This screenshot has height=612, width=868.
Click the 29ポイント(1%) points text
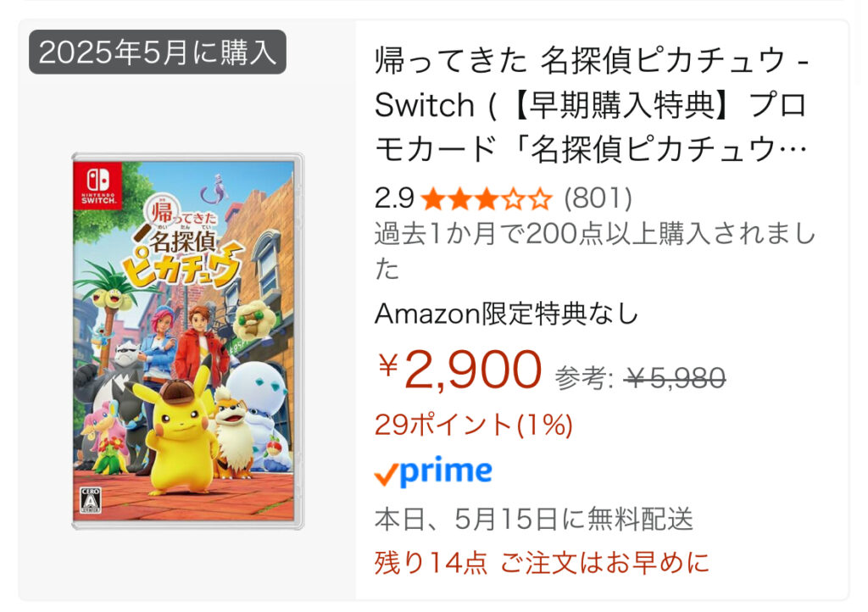pos(474,425)
